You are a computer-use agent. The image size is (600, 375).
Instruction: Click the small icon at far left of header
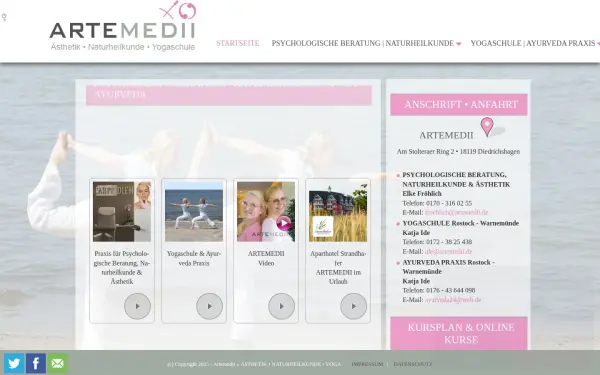pyautogui.click(x=4, y=17)
